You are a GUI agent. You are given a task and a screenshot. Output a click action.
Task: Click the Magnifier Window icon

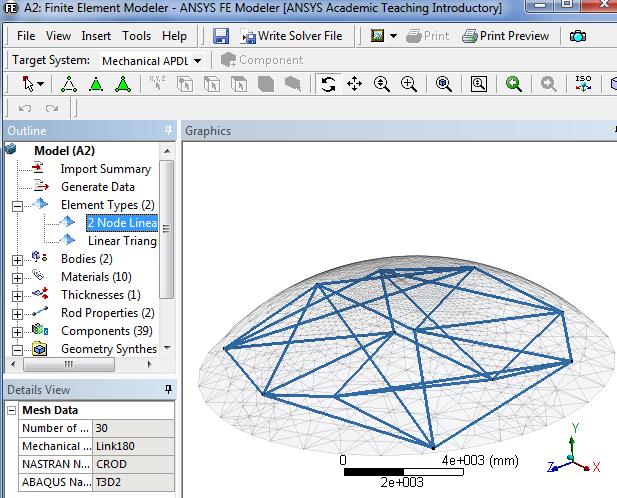478,84
